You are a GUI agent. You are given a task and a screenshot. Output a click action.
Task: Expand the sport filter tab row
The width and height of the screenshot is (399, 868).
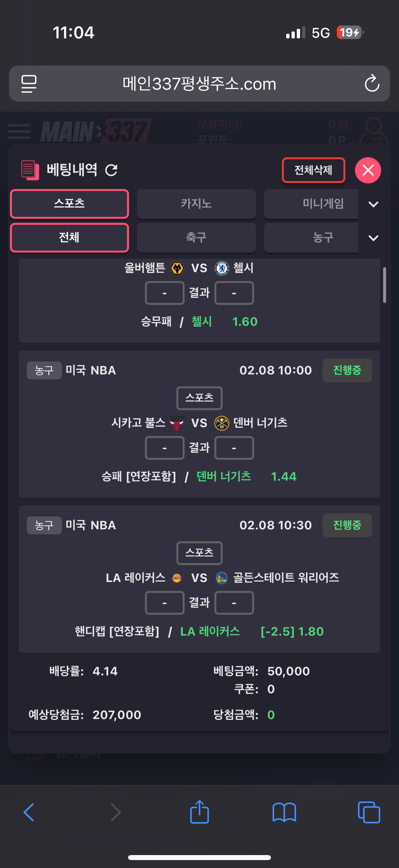click(374, 238)
